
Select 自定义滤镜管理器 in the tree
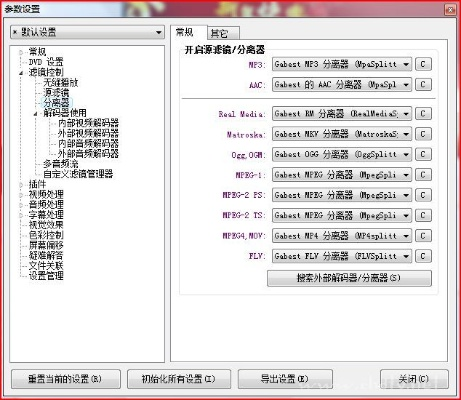pyautogui.click(x=78, y=174)
